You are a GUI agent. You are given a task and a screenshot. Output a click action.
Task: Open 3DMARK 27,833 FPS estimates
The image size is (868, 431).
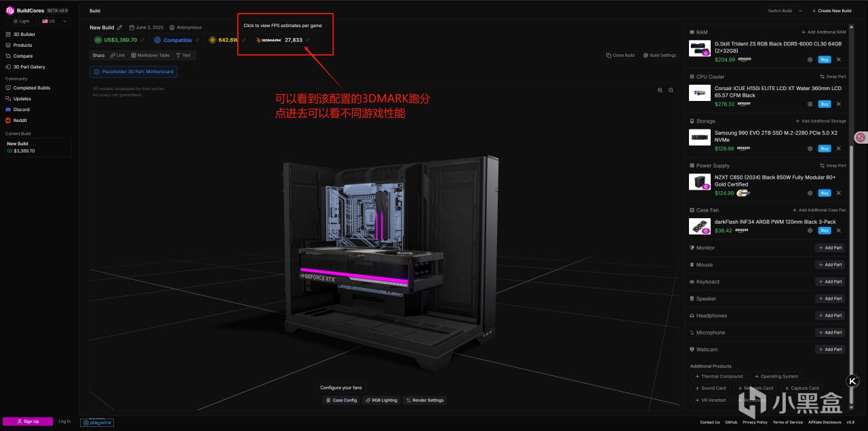[283, 40]
